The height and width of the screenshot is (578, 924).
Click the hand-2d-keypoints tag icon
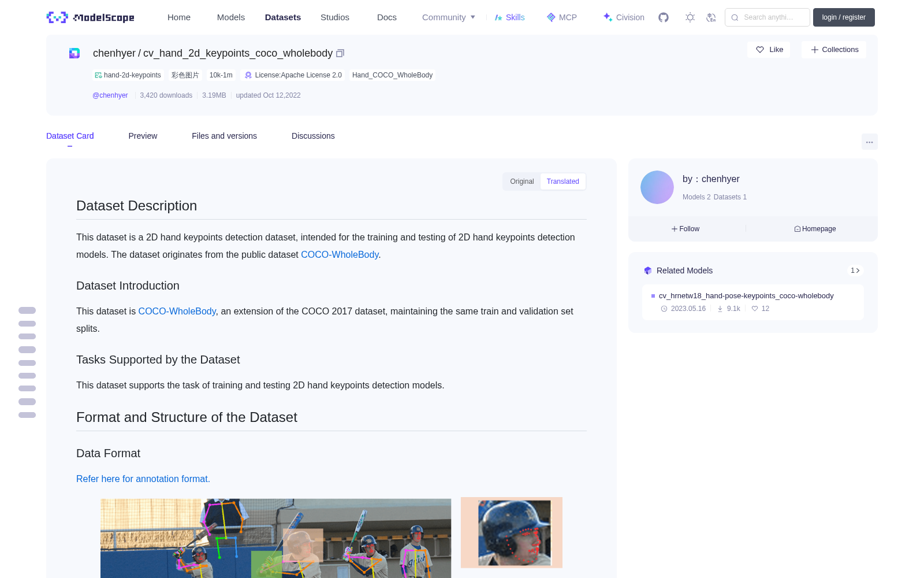98,75
